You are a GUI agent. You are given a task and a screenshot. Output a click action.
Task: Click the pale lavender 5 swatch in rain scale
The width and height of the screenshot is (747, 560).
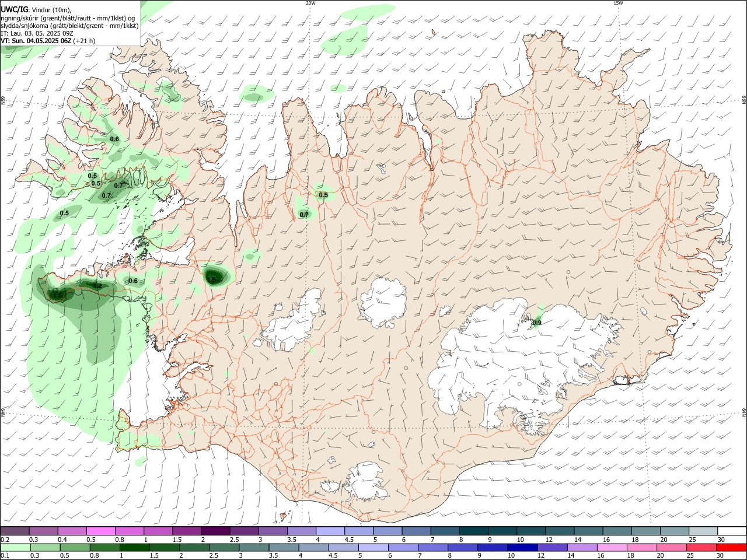[x=373, y=547]
